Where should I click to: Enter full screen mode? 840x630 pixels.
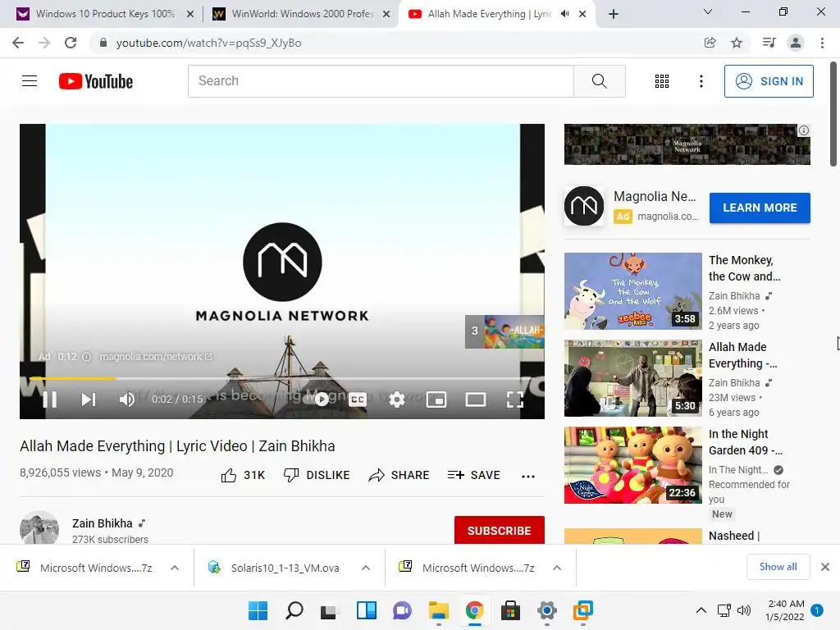point(515,399)
